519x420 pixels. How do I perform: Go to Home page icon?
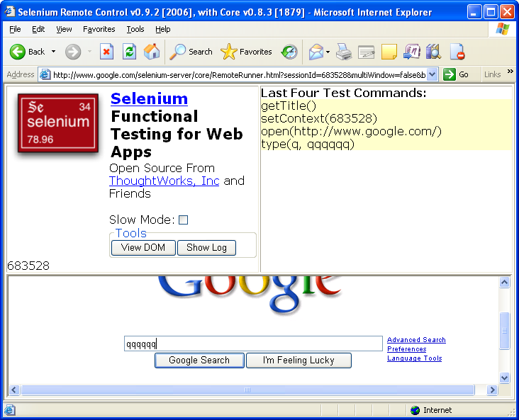[x=152, y=52]
